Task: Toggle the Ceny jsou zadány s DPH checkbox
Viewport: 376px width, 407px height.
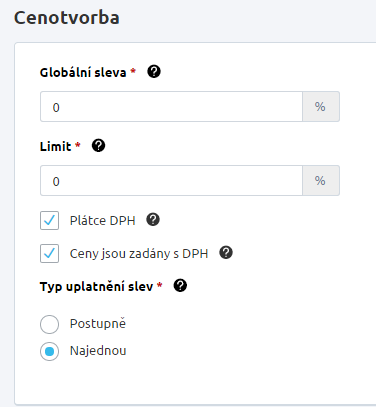Action: point(49,253)
